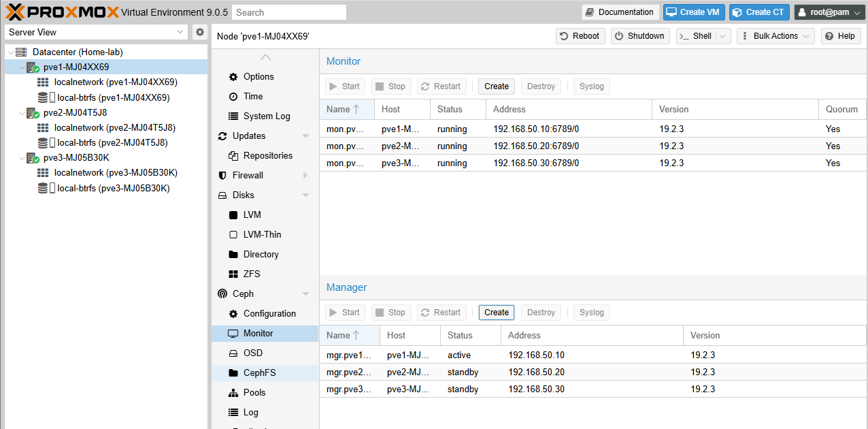Click the Create CT button

759,12
